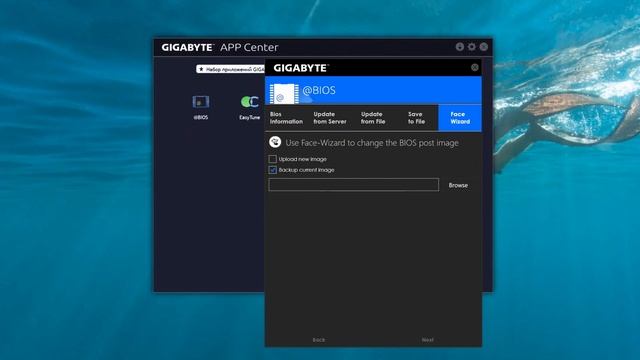640x360 pixels.
Task: Go to the Save to File tab
Action: (x=416, y=118)
